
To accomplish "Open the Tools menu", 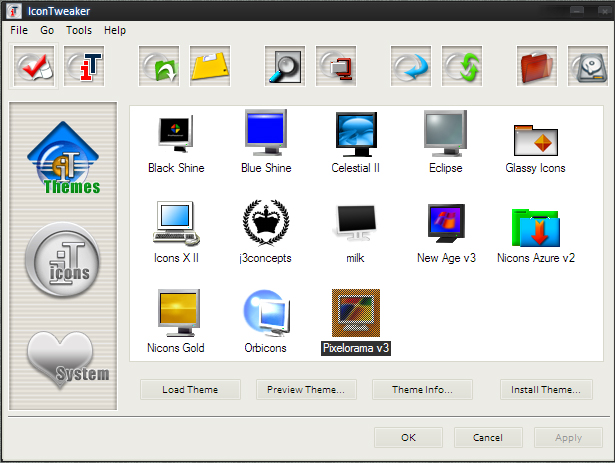I will tap(79, 30).
